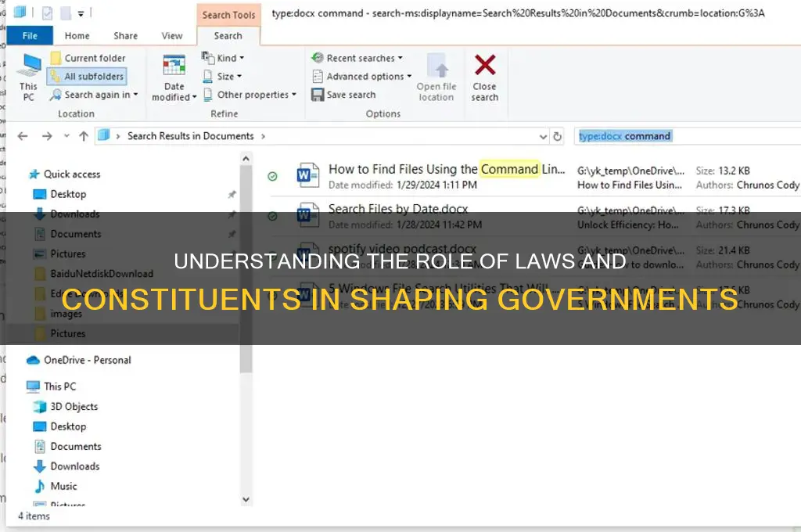801x532 pixels.
Task: Click the search box with type:docx command
Action: [x=687, y=136]
